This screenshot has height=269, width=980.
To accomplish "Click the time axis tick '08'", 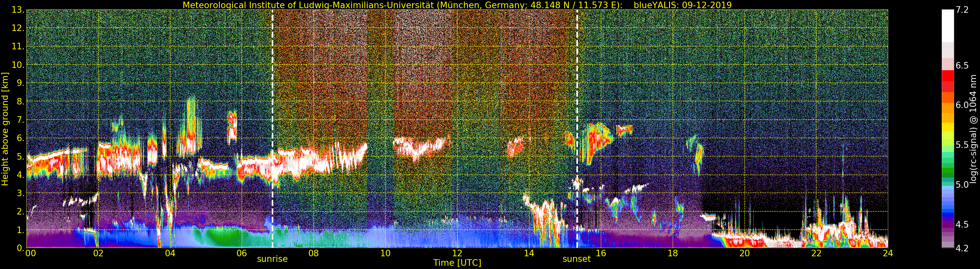I will click(313, 253).
